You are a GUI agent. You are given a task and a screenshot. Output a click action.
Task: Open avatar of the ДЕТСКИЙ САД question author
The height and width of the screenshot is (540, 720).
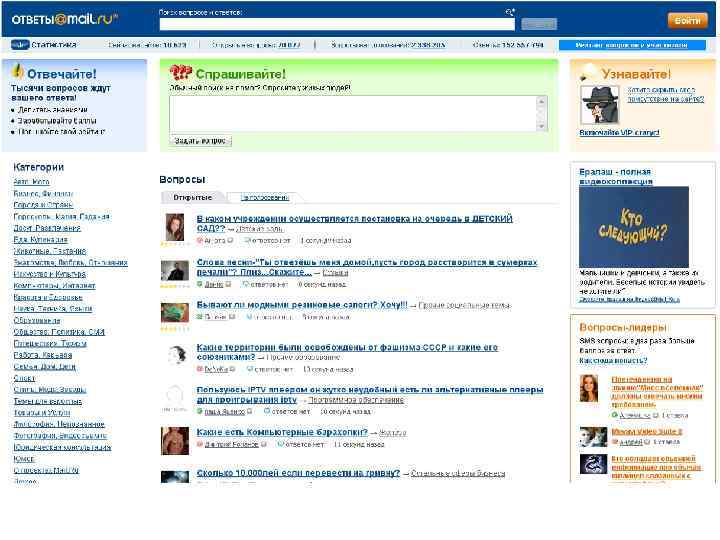tap(174, 227)
